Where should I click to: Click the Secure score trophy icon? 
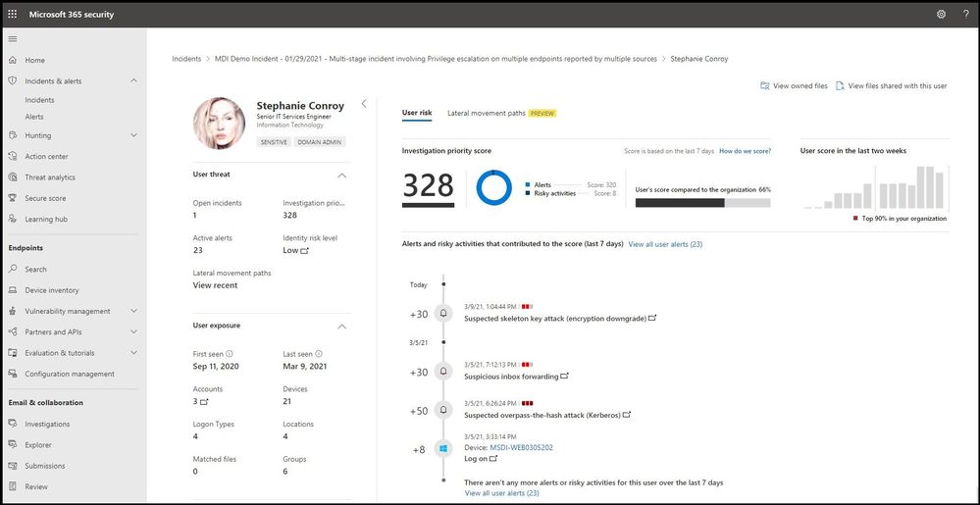click(13, 198)
